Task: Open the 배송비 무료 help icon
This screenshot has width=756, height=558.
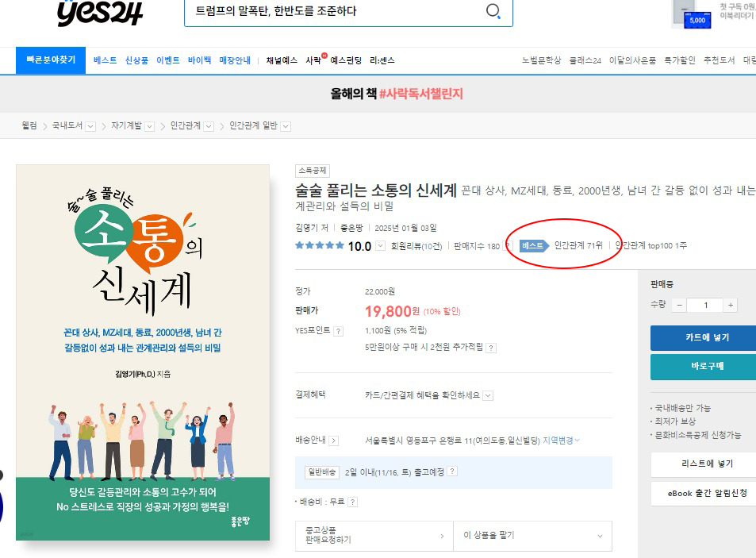Action: [352, 502]
